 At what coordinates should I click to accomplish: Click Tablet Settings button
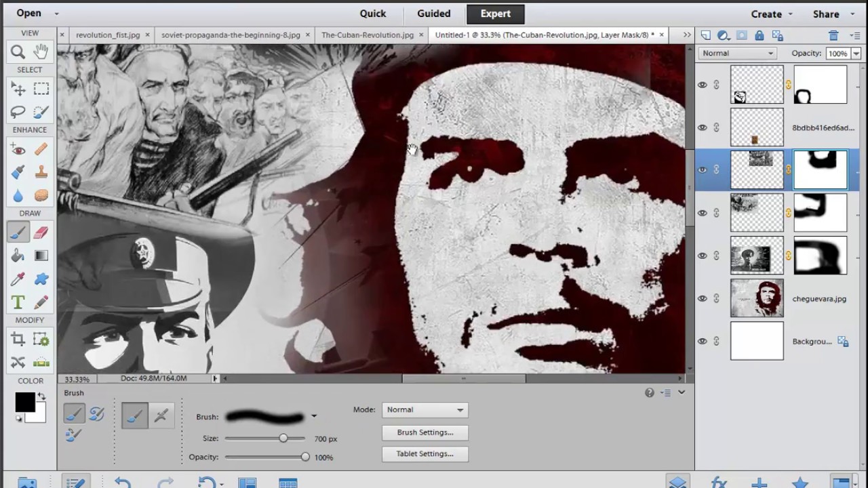pyautogui.click(x=425, y=454)
